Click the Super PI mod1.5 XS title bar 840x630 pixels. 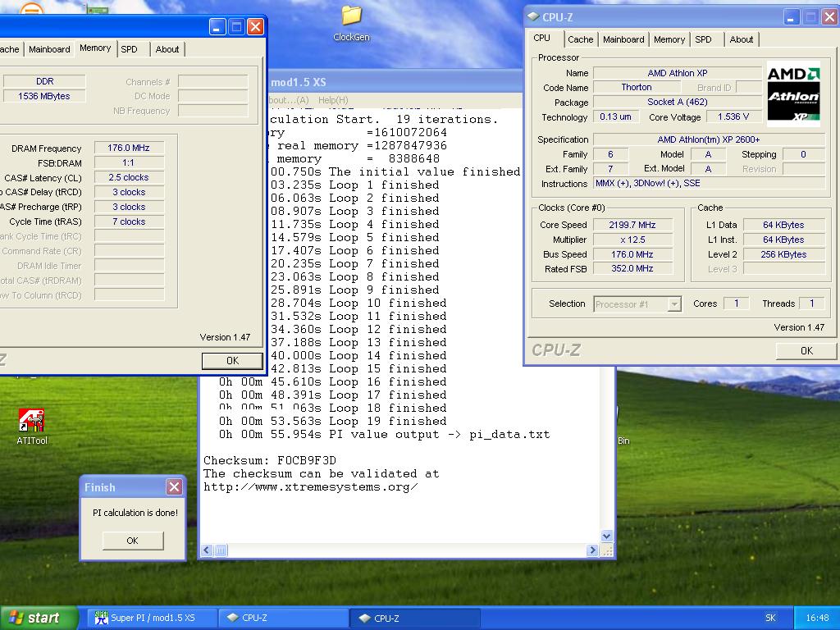395,82
